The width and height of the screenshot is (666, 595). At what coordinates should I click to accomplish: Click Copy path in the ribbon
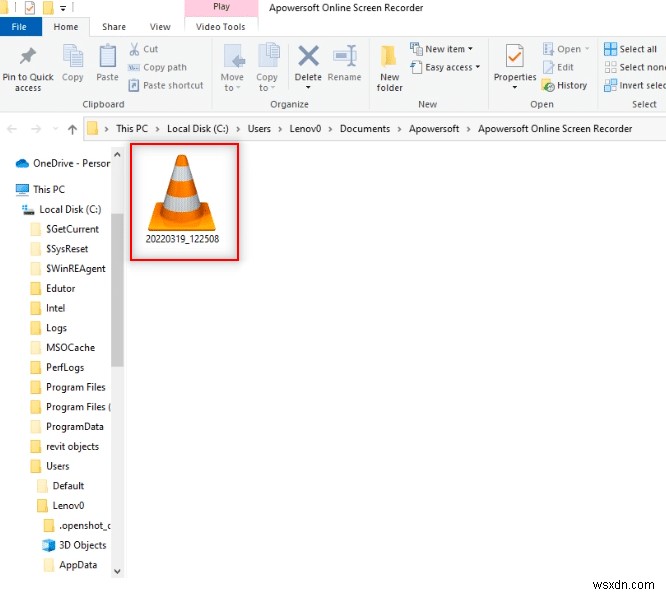(157, 67)
